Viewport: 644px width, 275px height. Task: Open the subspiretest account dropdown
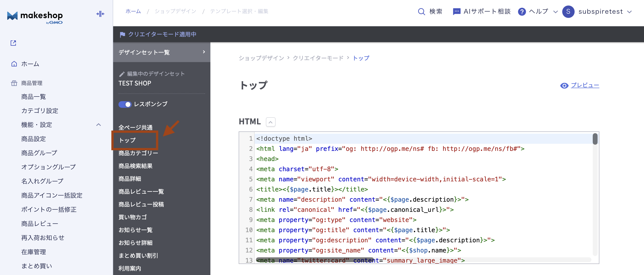(630, 12)
